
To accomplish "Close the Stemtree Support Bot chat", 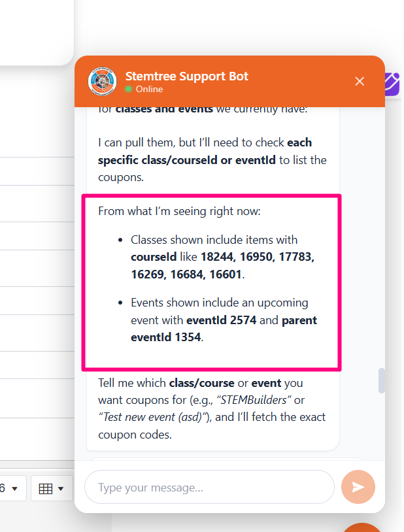I will pyautogui.click(x=360, y=82).
